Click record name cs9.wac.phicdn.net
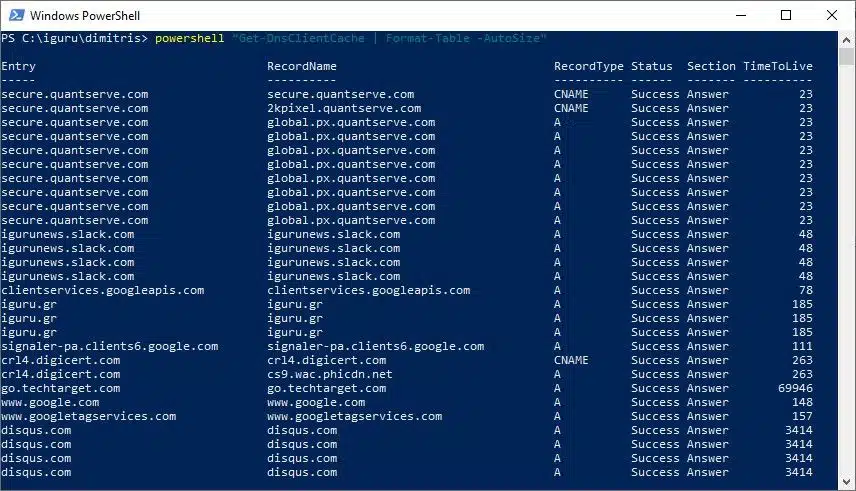The height and width of the screenshot is (491, 856). [x=330, y=375]
